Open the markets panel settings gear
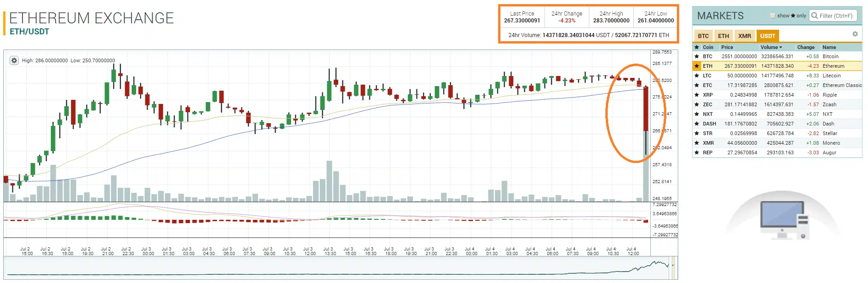The width and height of the screenshot is (868, 283). tap(855, 34)
